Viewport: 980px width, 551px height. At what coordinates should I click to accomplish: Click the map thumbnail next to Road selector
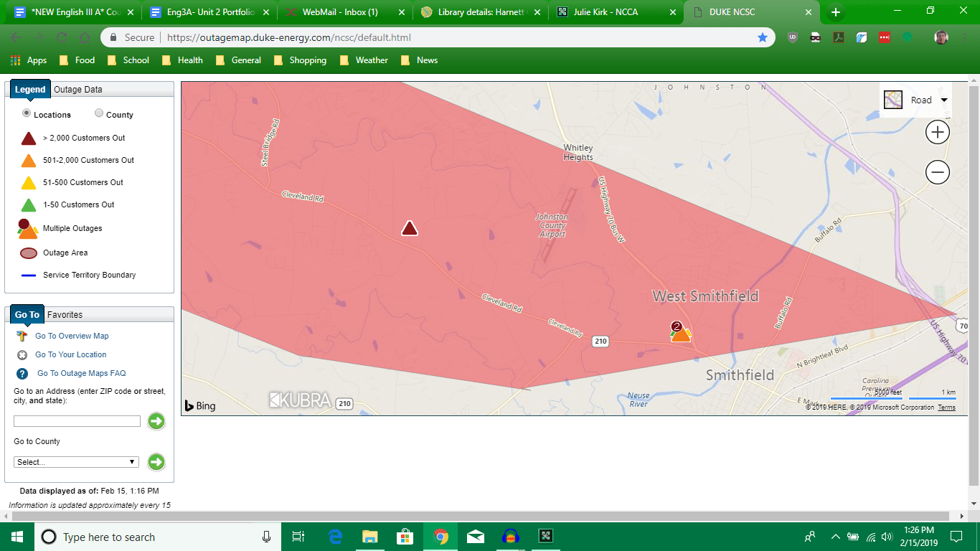(x=893, y=100)
